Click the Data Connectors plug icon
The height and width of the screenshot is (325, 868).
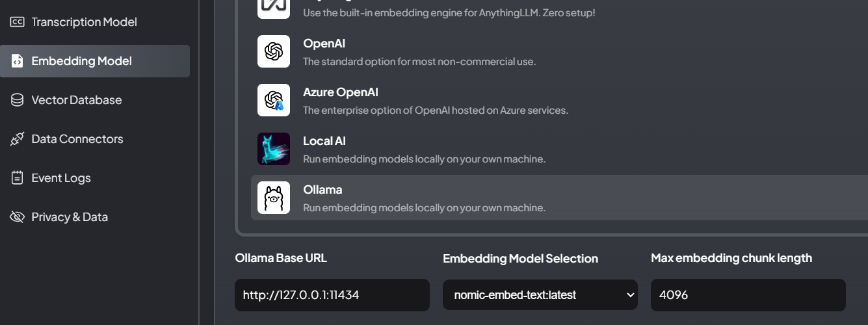[x=18, y=139]
